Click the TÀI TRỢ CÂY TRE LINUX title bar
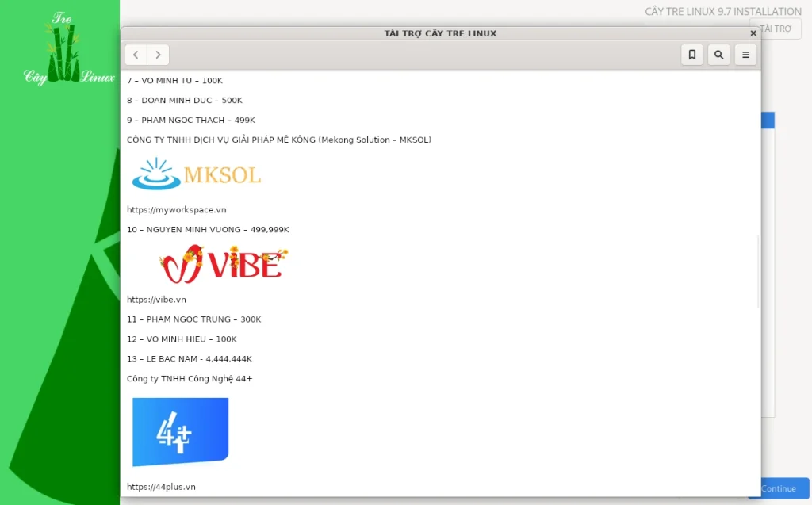 (x=440, y=33)
